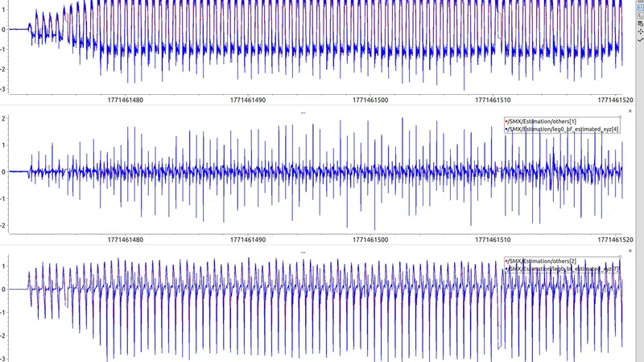Click the red color marker beside others[1]
This screenshot has width=644, height=362.
click(x=505, y=121)
